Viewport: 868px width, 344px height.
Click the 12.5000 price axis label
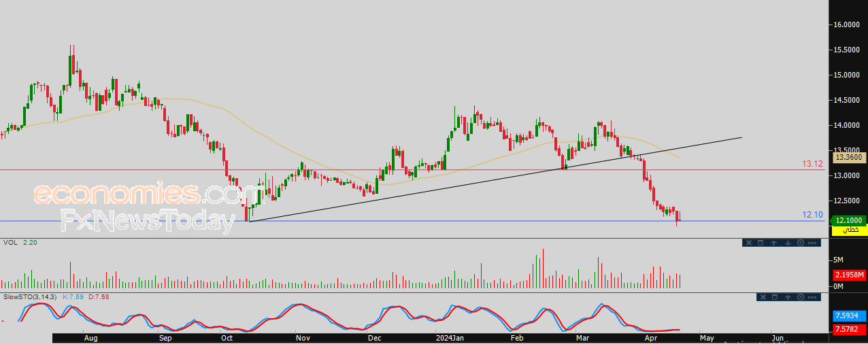point(848,201)
